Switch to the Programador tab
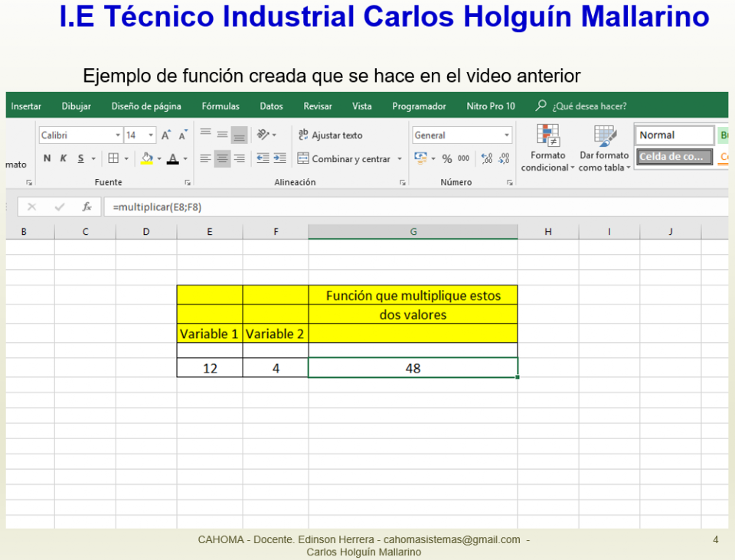 click(x=419, y=106)
